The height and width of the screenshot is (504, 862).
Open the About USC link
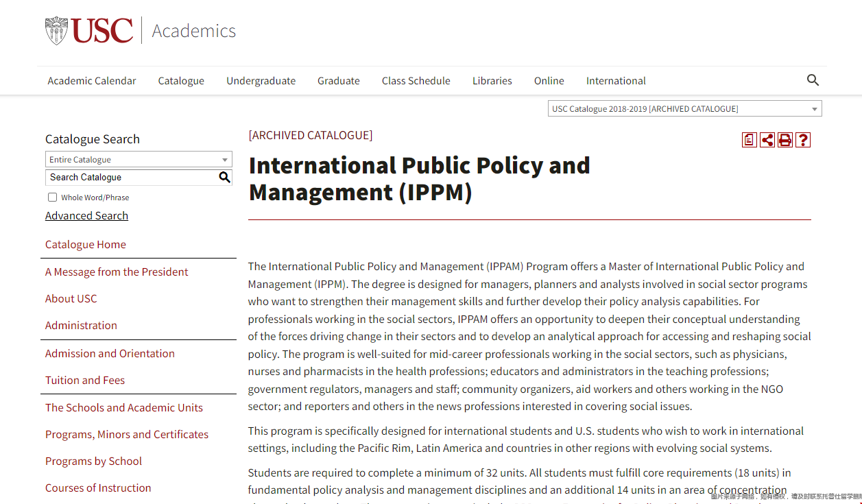(x=71, y=299)
